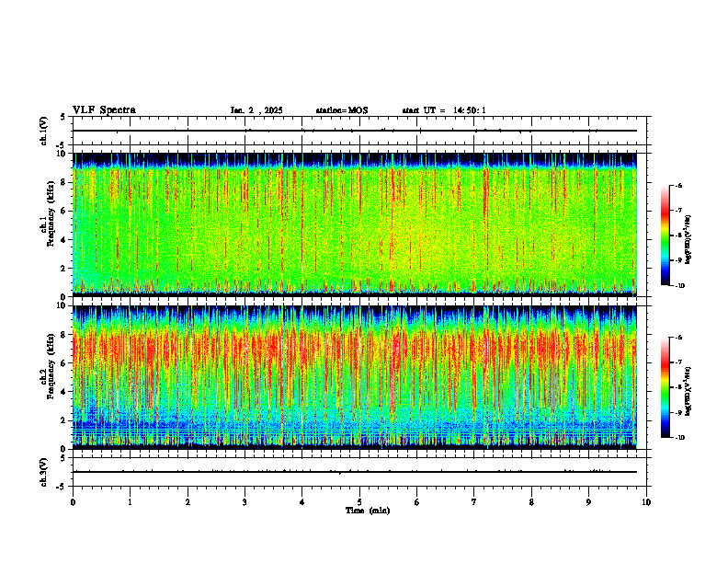Click the ch.1 voltage waveform trace
Viewport: 728px width, 563px height.
pos(355,131)
